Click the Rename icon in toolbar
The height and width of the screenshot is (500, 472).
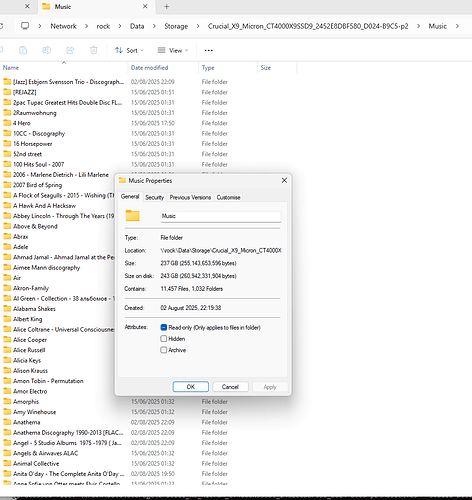click(46, 50)
